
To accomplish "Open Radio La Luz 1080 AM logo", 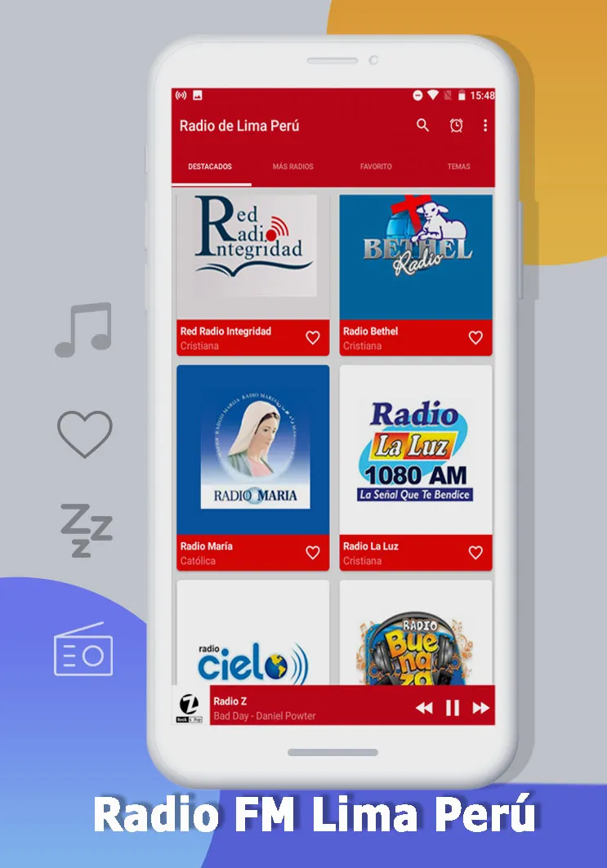I will pos(416,450).
